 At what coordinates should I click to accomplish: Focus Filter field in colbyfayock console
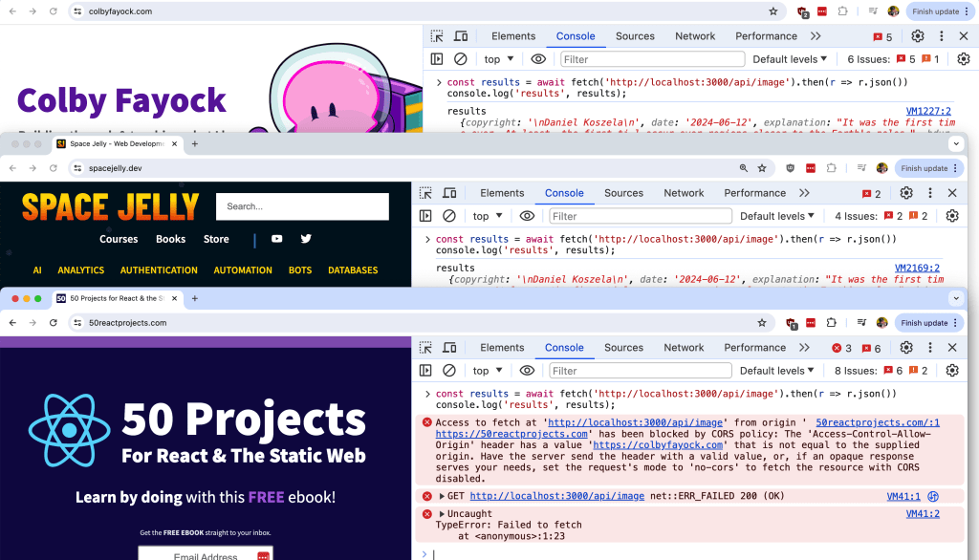pos(652,59)
